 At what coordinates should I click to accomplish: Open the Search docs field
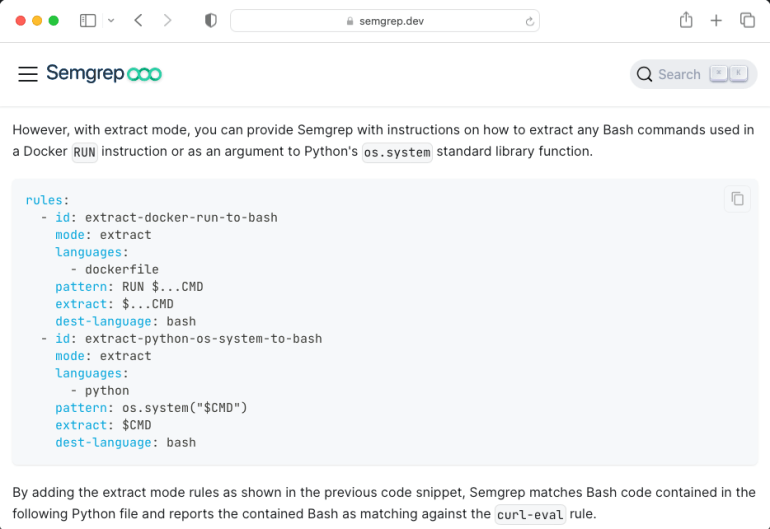click(693, 74)
